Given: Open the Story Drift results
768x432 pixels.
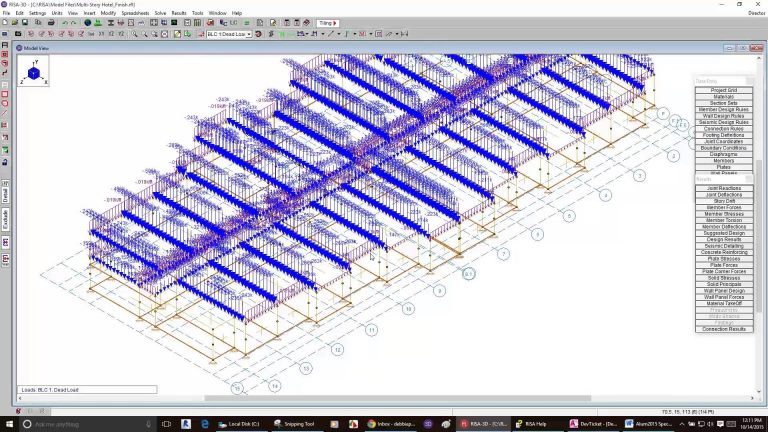Looking at the screenshot, I should [724, 200].
